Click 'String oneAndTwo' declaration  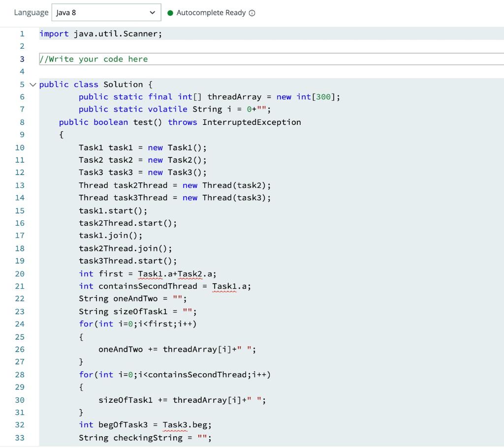pos(133,299)
